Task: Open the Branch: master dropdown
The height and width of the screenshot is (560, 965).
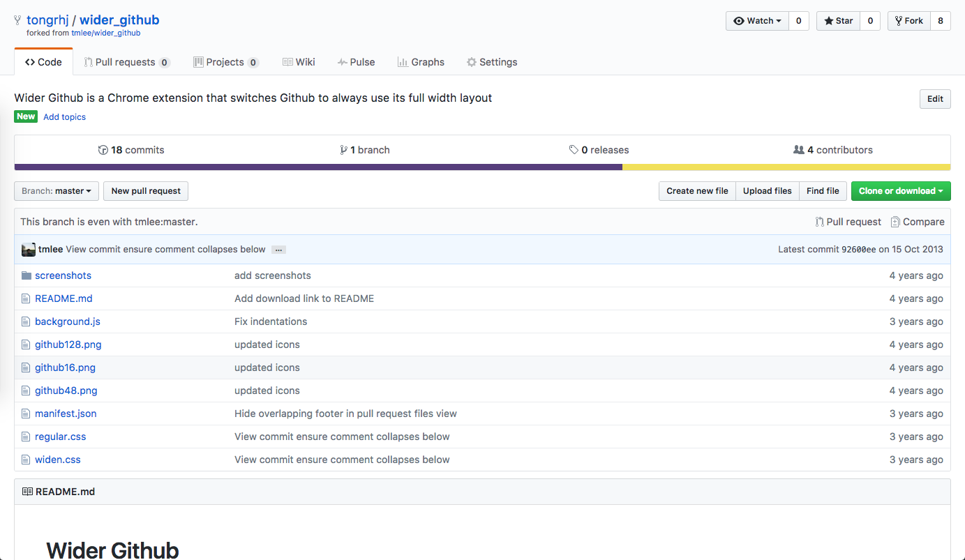Action: tap(57, 191)
